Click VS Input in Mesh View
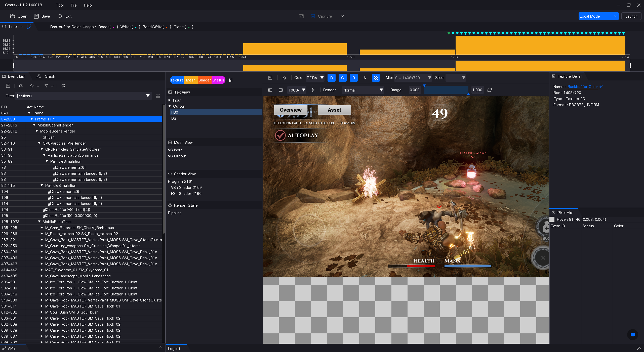The height and width of the screenshot is (352, 644). point(175,150)
